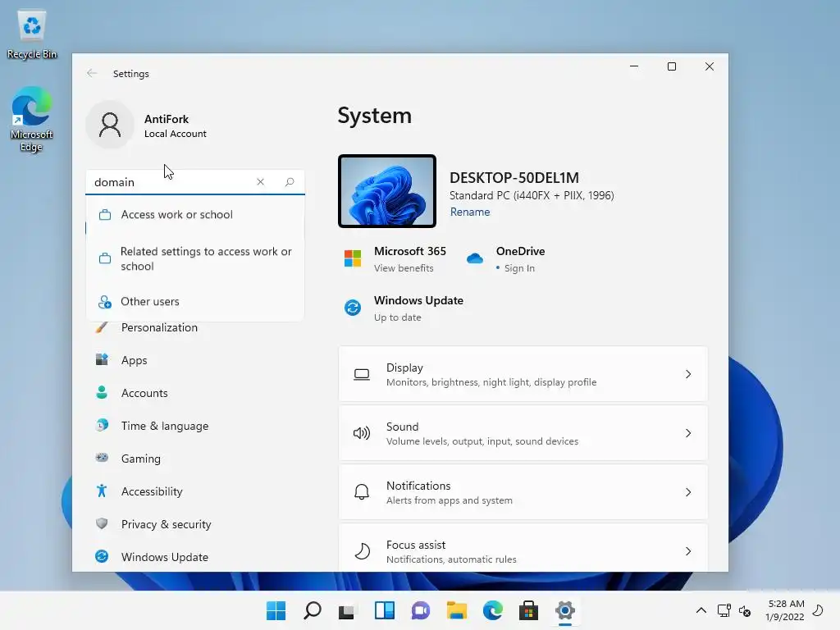Screen dimensions: 840x630
Task: Show hidden system tray icons
Action: (701, 610)
